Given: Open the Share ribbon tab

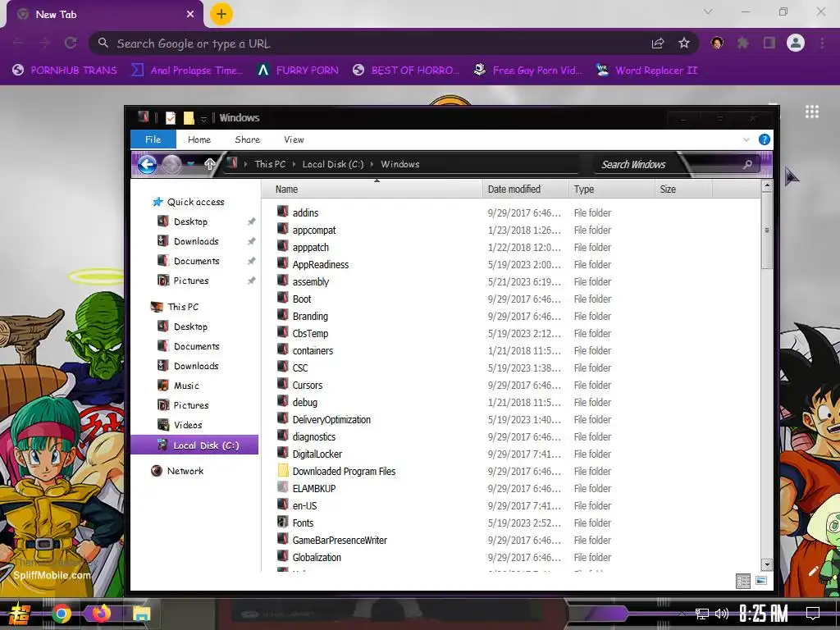Looking at the screenshot, I should (248, 139).
